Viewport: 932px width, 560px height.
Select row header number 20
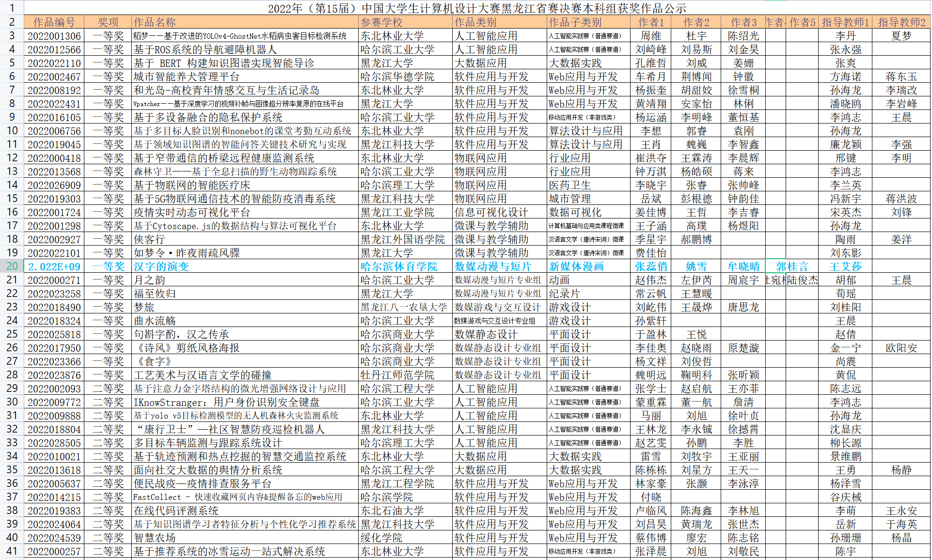(12, 266)
